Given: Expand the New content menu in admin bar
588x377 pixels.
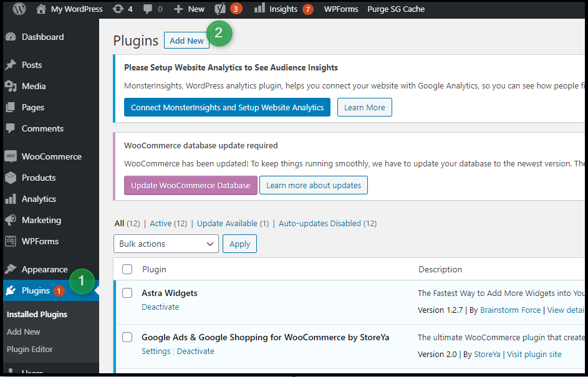Looking at the screenshot, I should (189, 9).
